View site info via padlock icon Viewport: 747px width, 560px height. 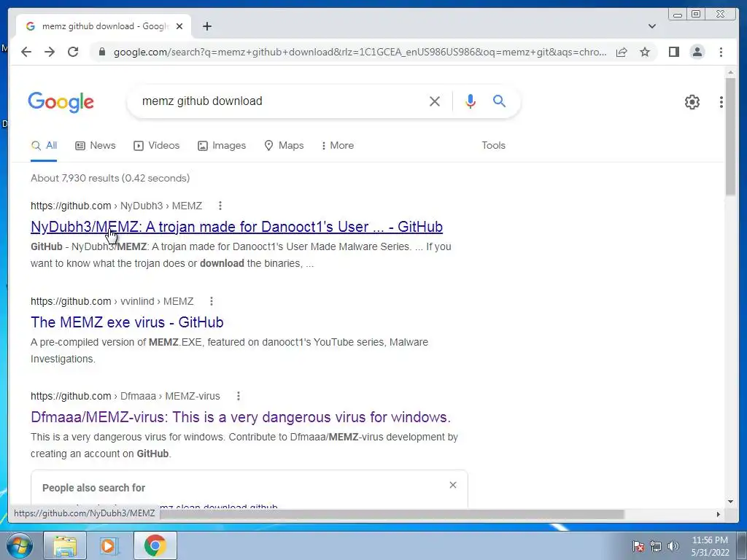[101, 52]
